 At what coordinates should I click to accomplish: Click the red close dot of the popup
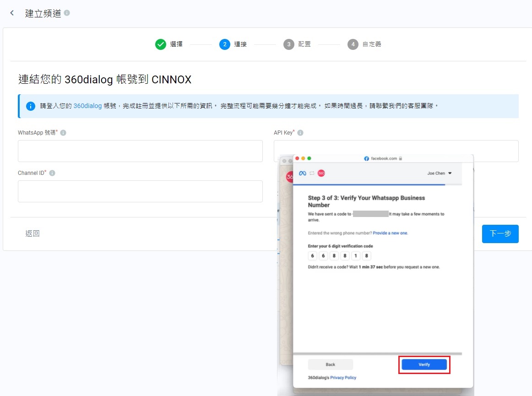pyautogui.click(x=297, y=158)
